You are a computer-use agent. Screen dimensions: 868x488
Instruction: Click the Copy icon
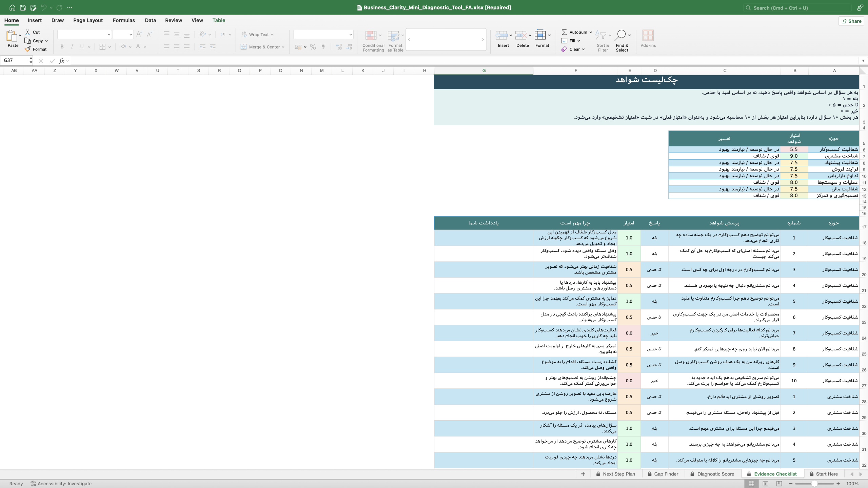tap(27, 41)
